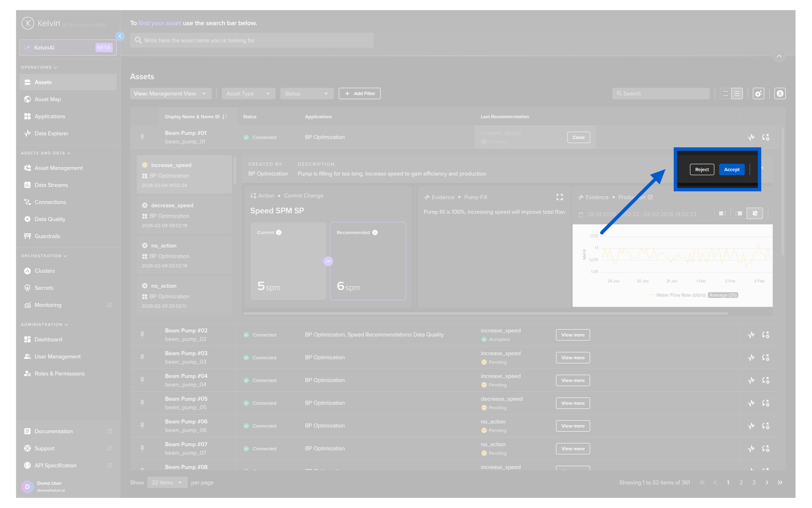The width and height of the screenshot is (812, 508).
Task: Pin Beam Pump #04 row
Action: click(x=143, y=380)
